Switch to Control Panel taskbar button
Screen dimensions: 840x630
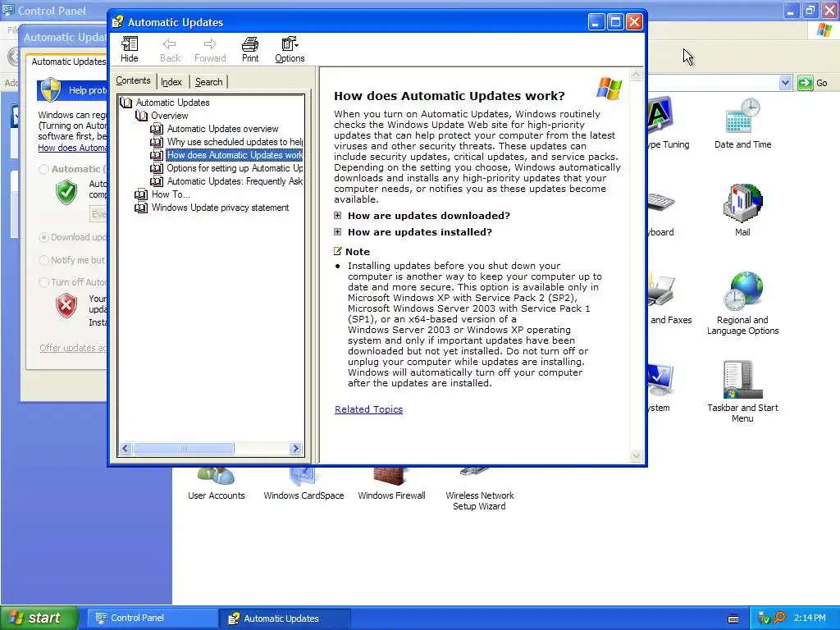152,619
